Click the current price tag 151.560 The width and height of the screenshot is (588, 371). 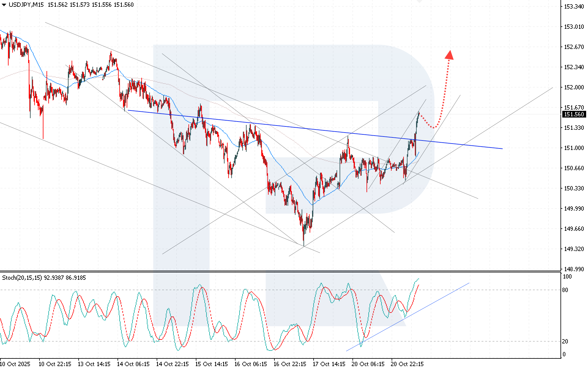(575, 114)
